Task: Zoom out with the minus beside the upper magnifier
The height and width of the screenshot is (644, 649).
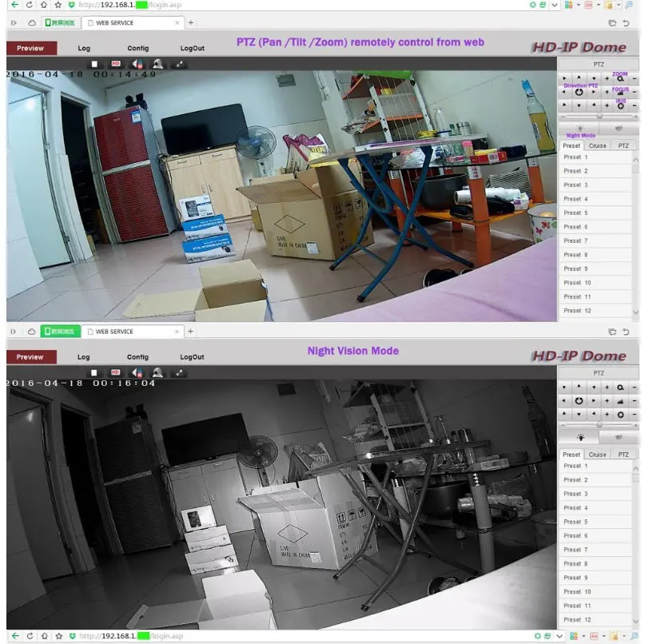Action: [634, 78]
